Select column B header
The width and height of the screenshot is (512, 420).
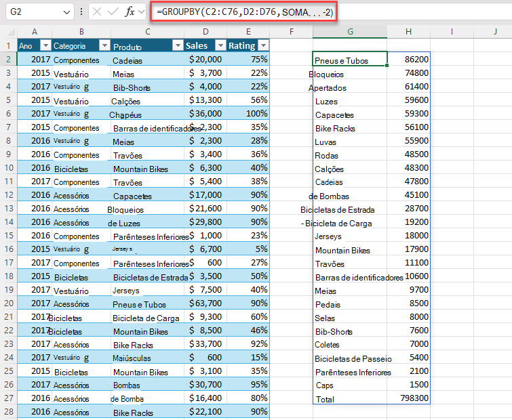click(81, 32)
